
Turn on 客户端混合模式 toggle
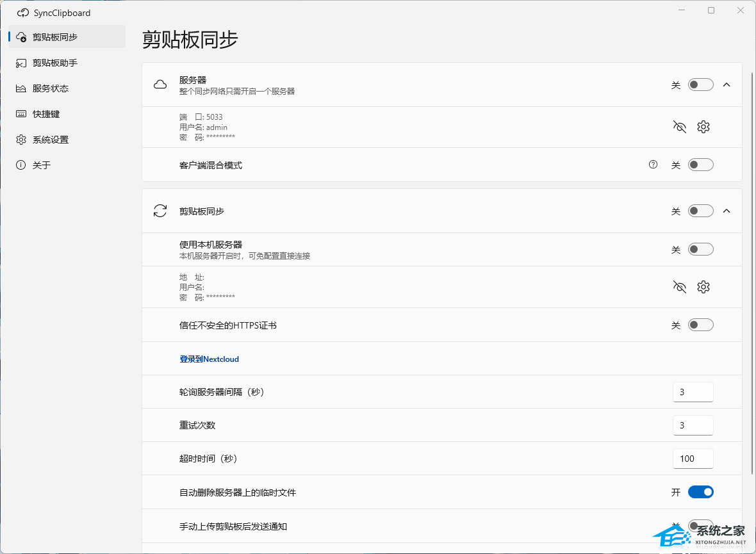[x=700, y=165]
